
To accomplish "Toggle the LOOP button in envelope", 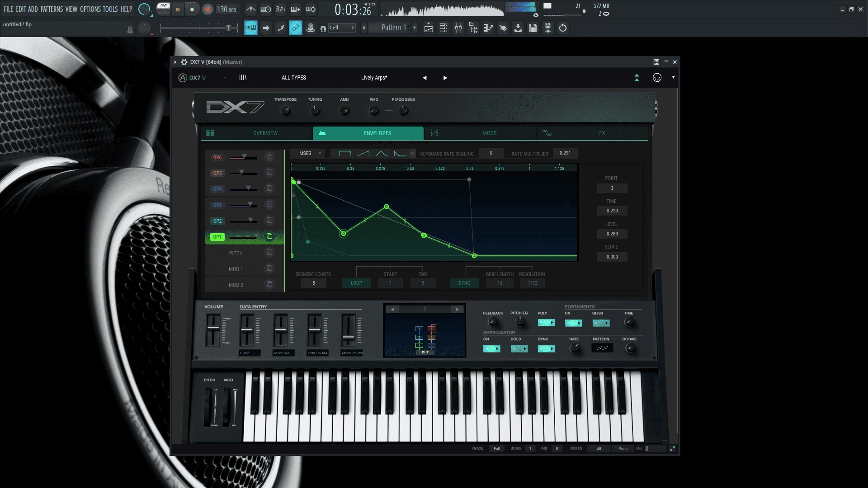I will [356, 283].
